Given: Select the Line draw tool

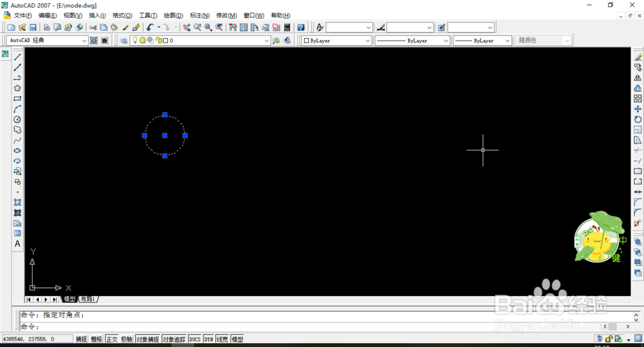Looking at the screenshot, I should pyautogui.click(x=17, y=57).
